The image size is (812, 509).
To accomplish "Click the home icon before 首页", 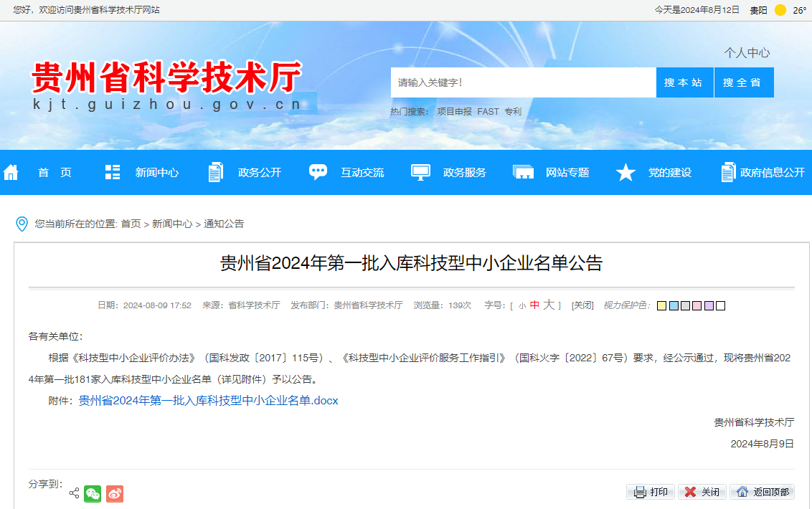I will (10, 172).
